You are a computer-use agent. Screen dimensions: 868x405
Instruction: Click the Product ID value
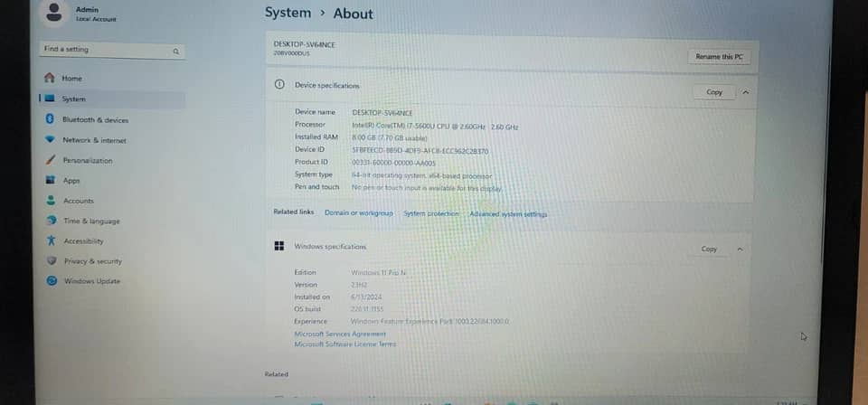pyautogui.click(x=393, y=163)
